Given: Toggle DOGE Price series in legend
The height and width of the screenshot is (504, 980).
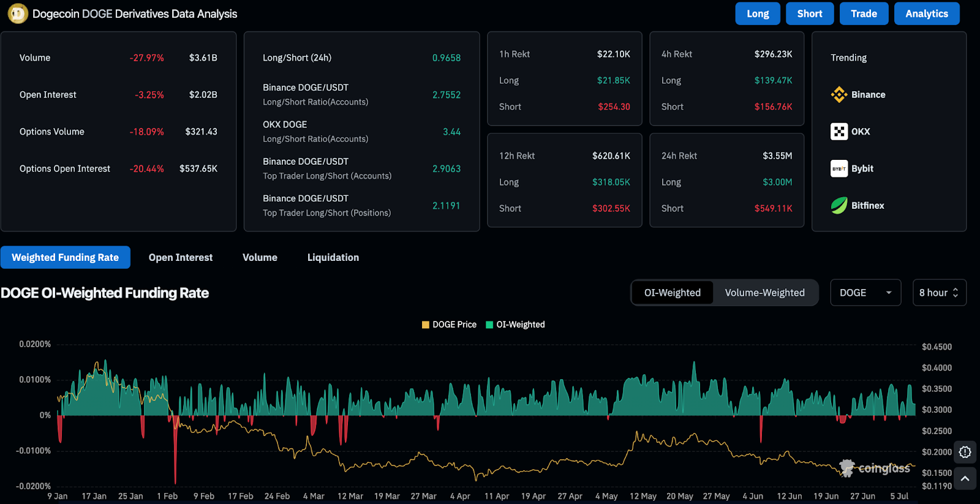Looking at the screenshot, I should click(449, 325).
